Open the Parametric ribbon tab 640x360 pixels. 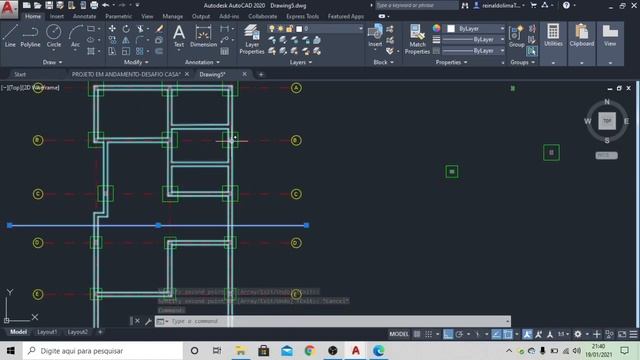[x=118, y=16]
